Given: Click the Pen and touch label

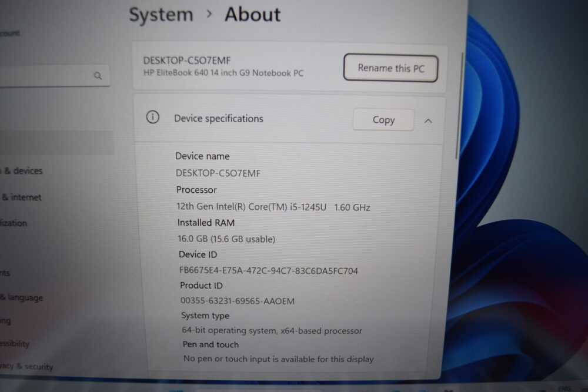Looking at the screenshot, I should click(x=211, y=344).
